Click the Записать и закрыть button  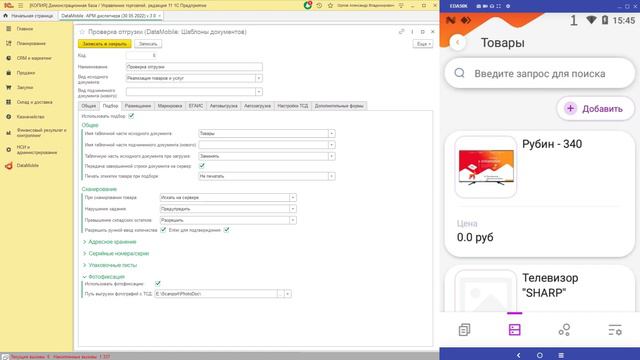tap(104, 44)
